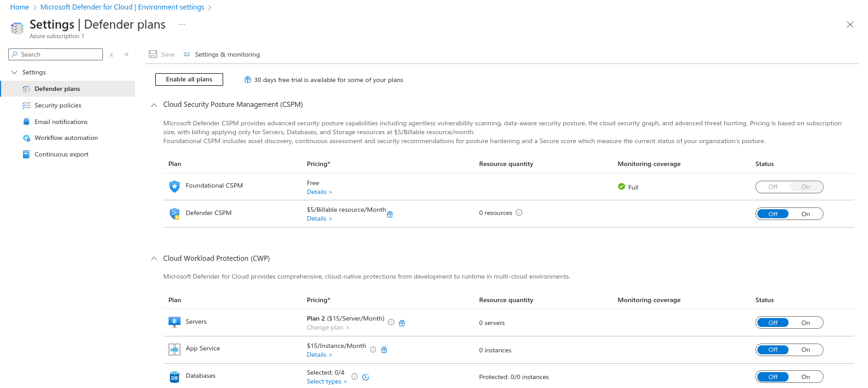Viewport: 868px width, 388px height.
Task: Click the Defender plans sidebar icon
Action: click(26, 89)
